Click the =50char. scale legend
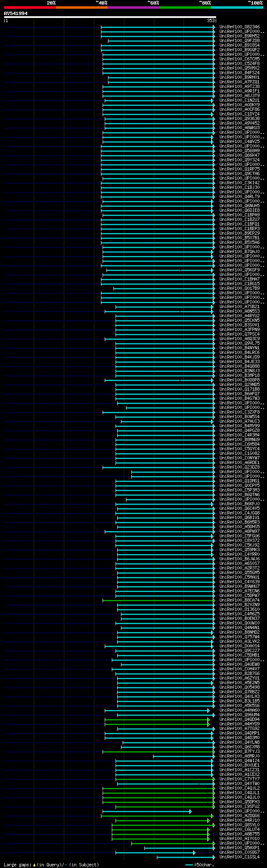The image size is (267, 868). tap(200, 865)
